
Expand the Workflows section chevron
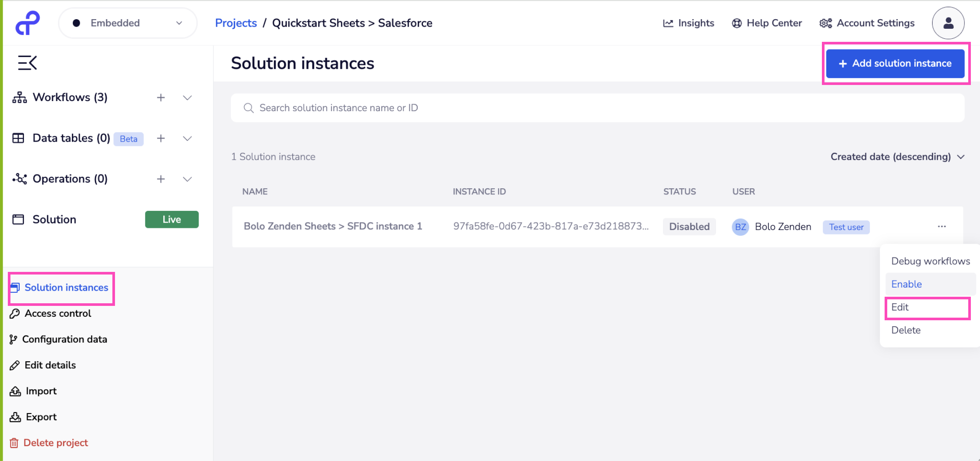[x=187, y=98]
